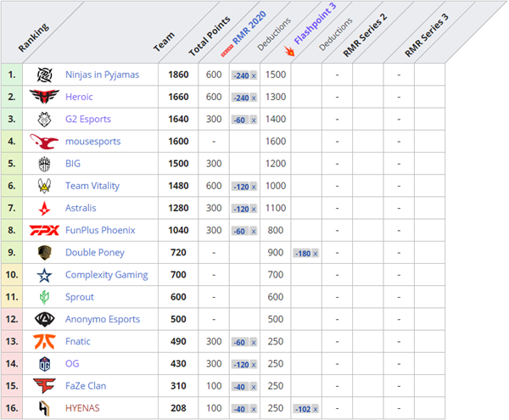Click the -102 deduction badge for HYENAS
This screenshot has height=420, width=509.
pyautogui.click(x=305, y=408)
